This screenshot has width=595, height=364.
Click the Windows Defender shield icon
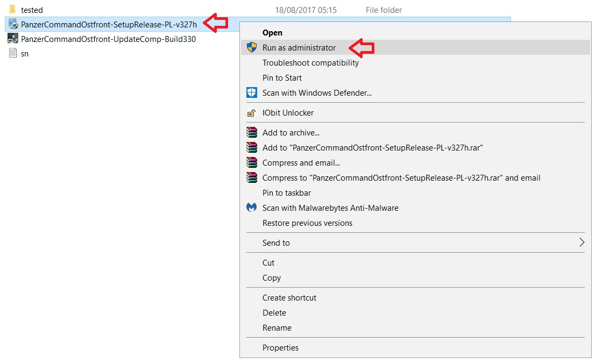coord(251,92)
